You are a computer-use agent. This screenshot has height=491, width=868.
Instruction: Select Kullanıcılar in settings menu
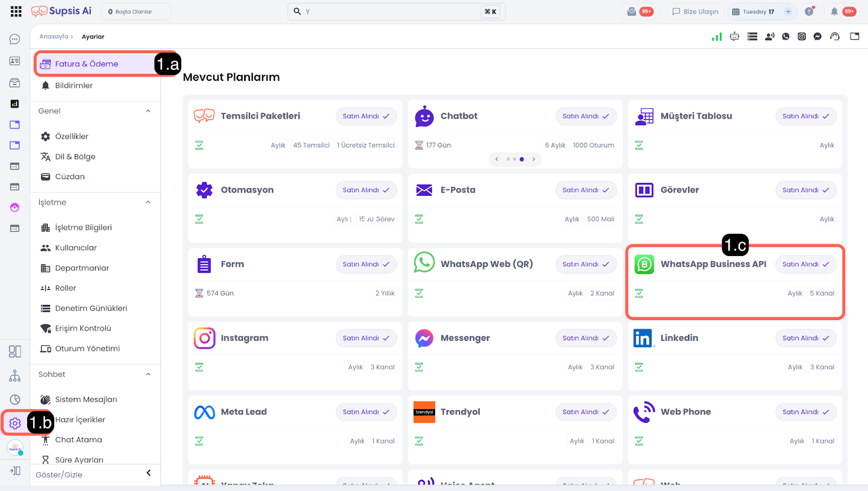pyautogui.click(x=76, y=248)
